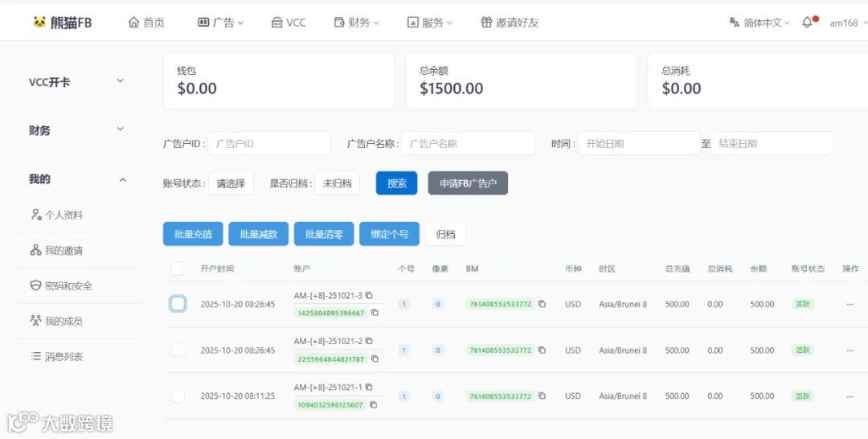Viewport: 868px width, 439px height.
Task: Open the 结束日期 date field
Action: coord(772,143)
